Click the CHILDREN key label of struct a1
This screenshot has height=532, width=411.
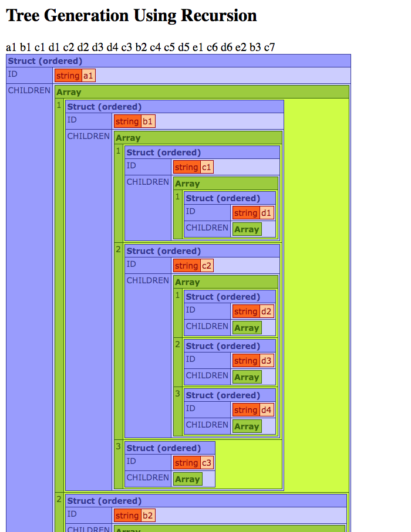(29, 90)
